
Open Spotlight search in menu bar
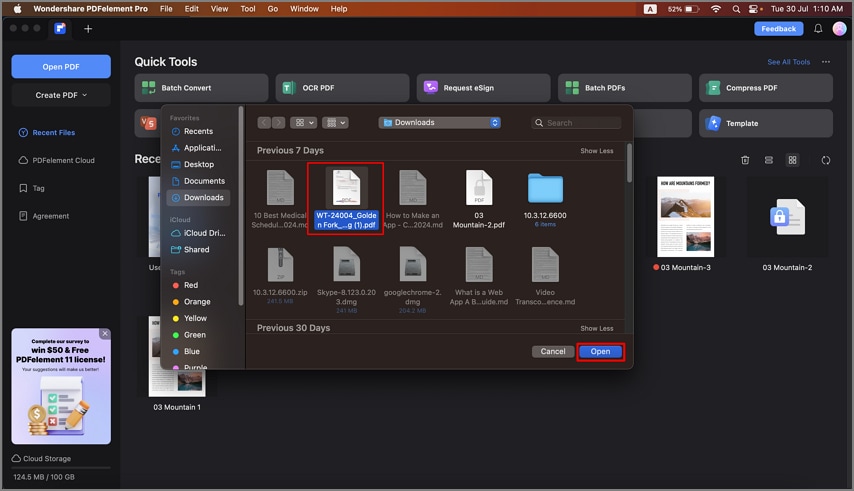click(x=736, y=9)
